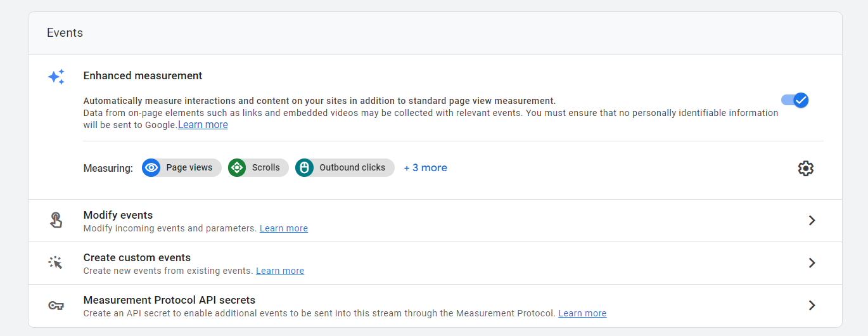This screenshot has height=336, width=868.
Task: Expand Create custom events chevron arrow
Action: click(x=812, y=263)
